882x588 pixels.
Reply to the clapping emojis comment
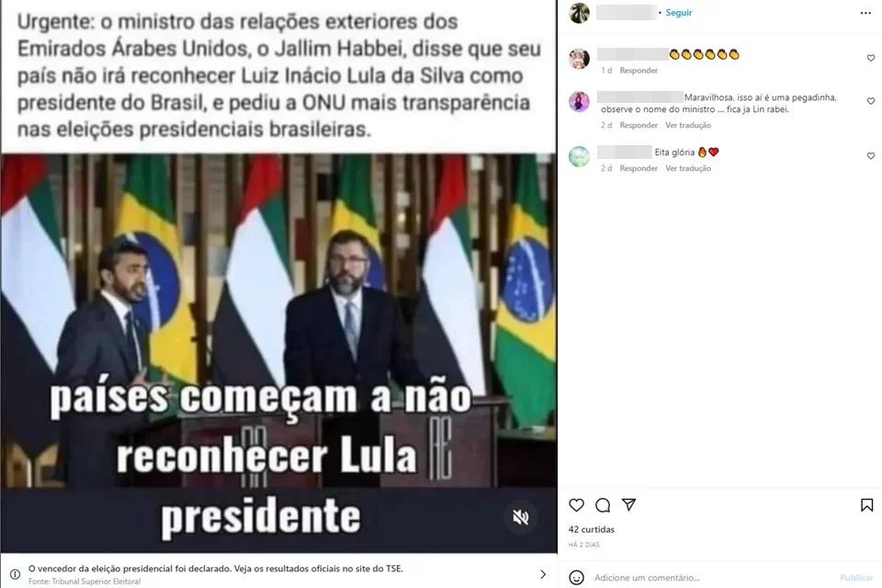[639, 71]
